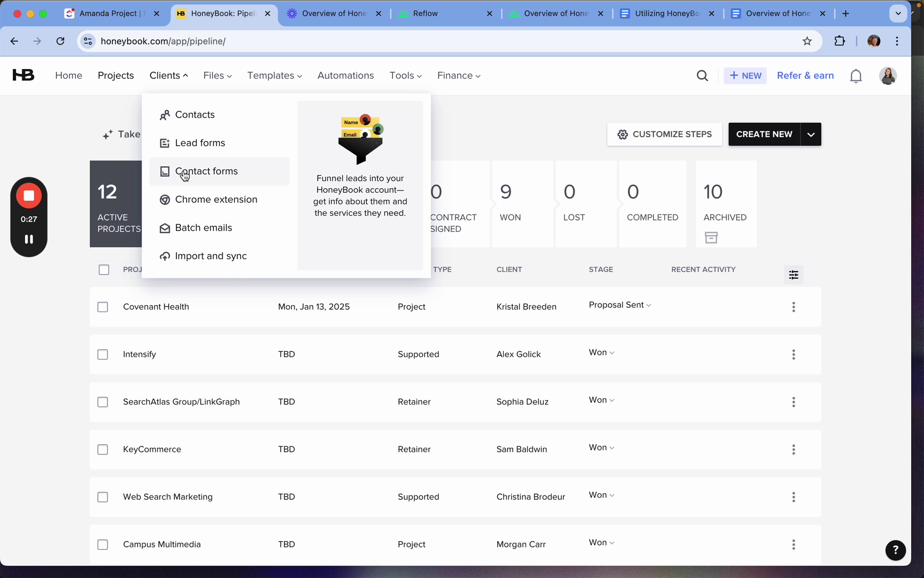
Task: Check the Campus Multimedia row checkbox
Action: (x=103, y=545)
